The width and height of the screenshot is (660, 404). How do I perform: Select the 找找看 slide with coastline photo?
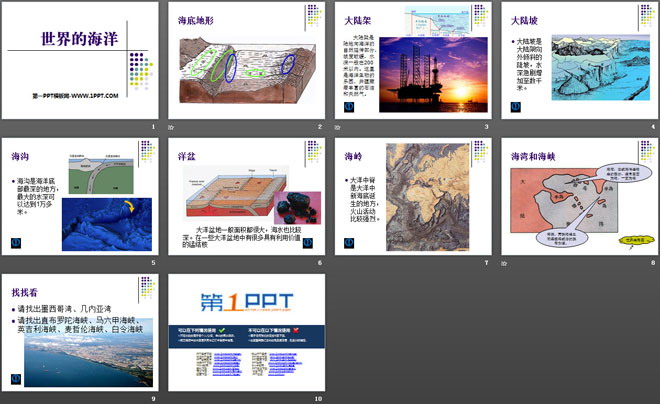[x=80, y=332]
